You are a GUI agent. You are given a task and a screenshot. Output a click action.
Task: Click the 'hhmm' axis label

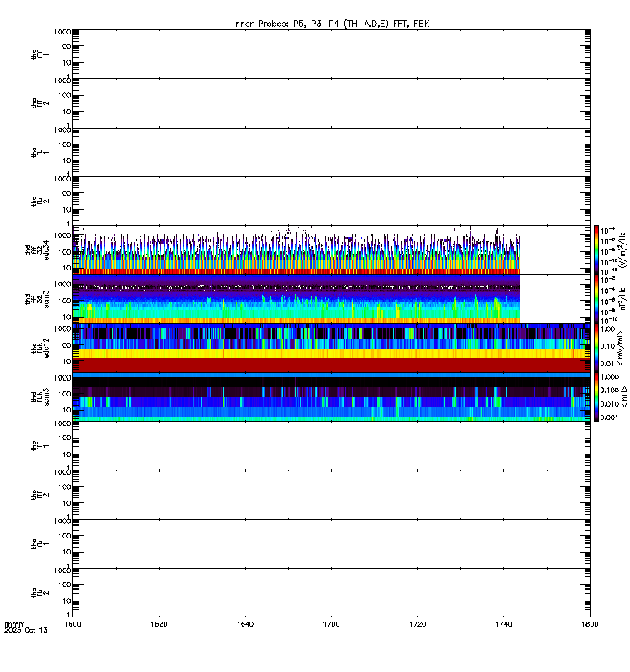(14, 624)
